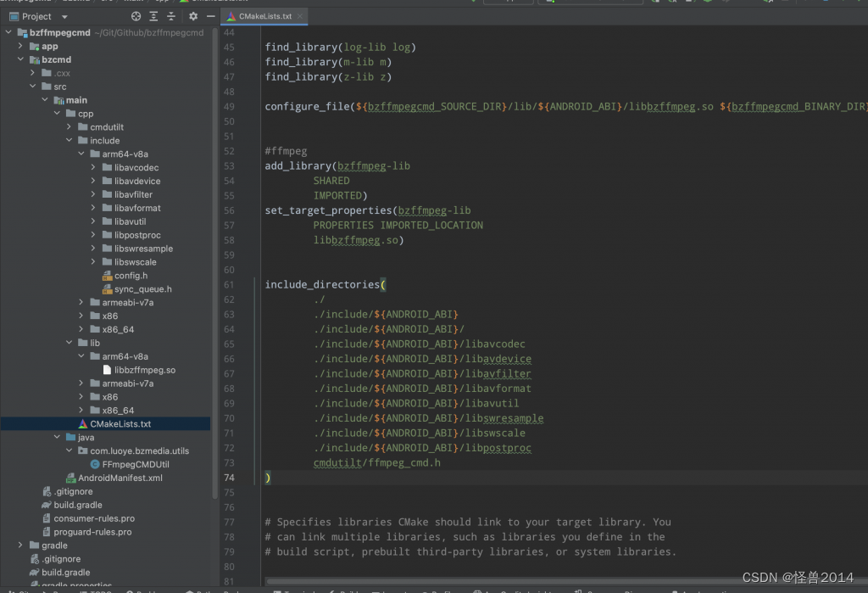Open consumer-rules.pro file
868x593 pixels.
coord(94,518)
